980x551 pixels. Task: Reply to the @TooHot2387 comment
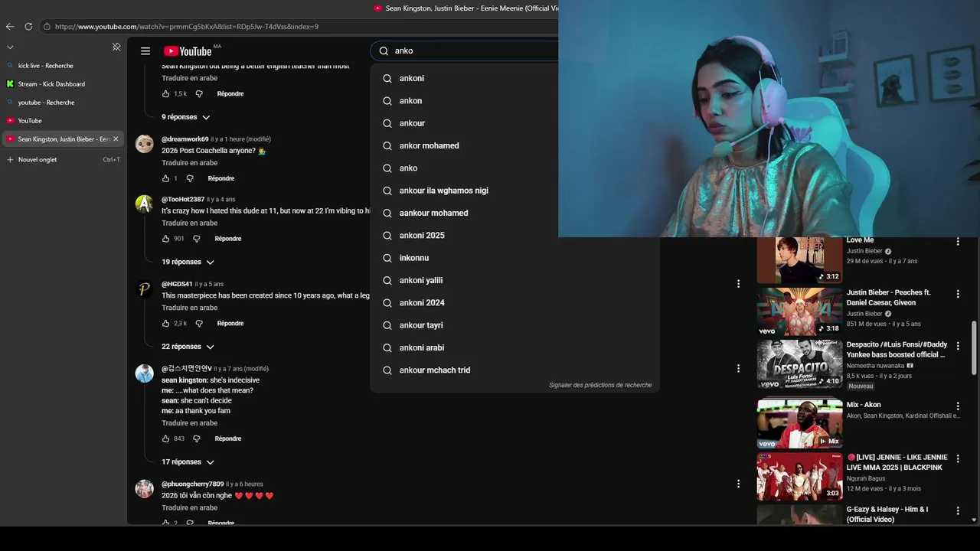(x=228, y=239)
